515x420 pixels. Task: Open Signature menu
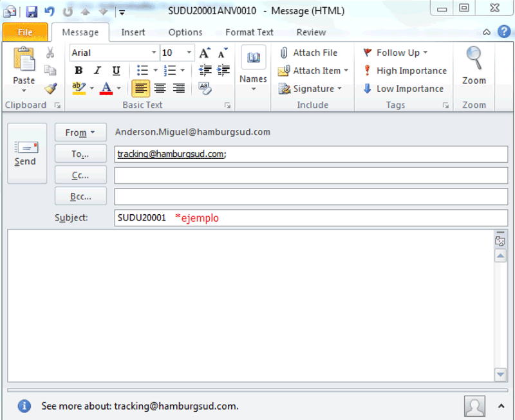click(x=310, y=89)
